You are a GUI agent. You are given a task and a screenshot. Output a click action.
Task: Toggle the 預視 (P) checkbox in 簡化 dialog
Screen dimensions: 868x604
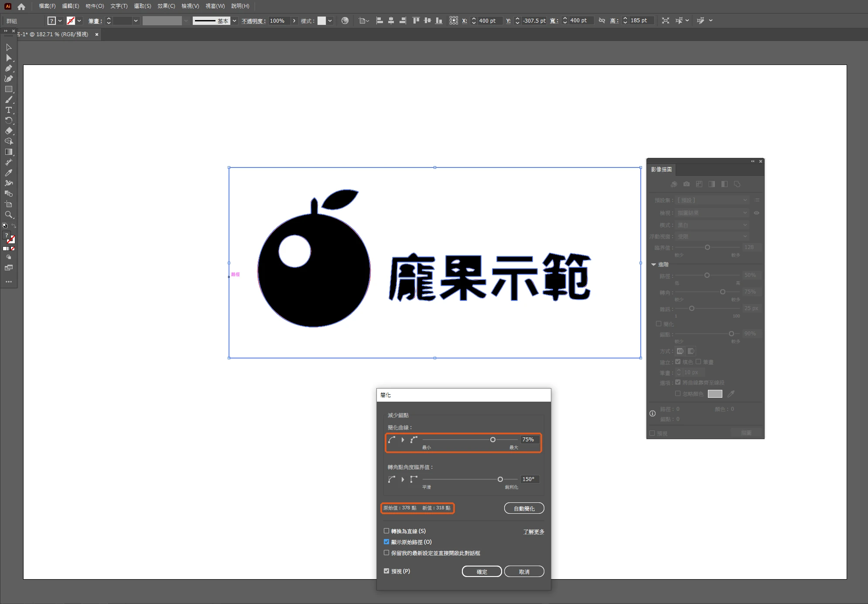(x=386, y=571)
